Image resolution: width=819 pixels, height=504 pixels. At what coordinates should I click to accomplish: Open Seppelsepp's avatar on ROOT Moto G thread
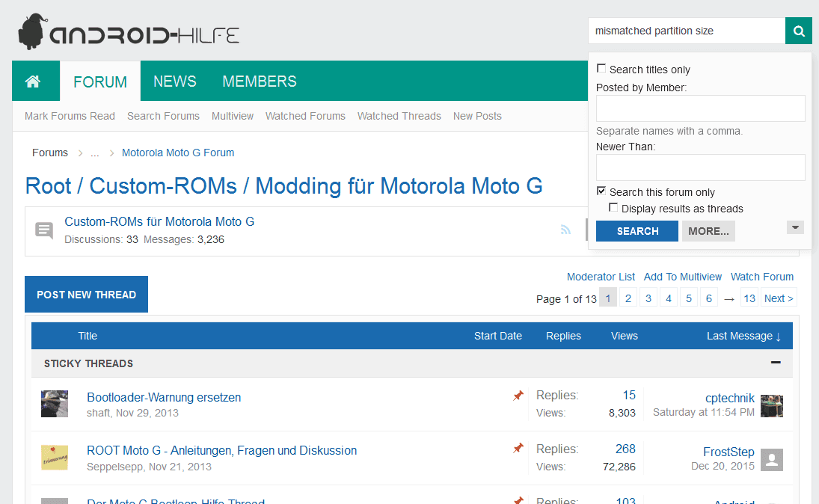click(55, 458)
